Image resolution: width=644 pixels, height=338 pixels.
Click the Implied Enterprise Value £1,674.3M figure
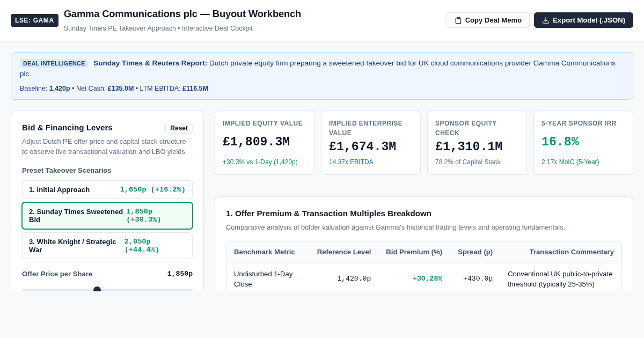362,147
